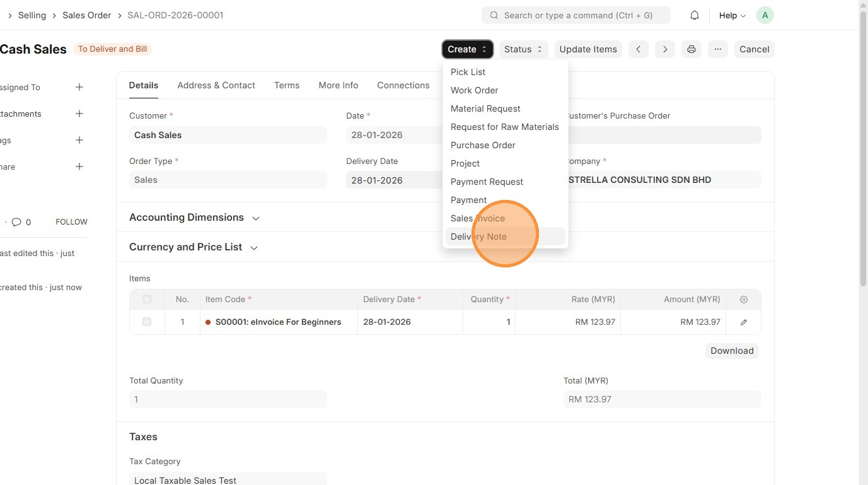Image resolution: width=868 pixels, height=485 pixels.
Task: Go to Sales Order in the breadcrumb
Action: 86,15
